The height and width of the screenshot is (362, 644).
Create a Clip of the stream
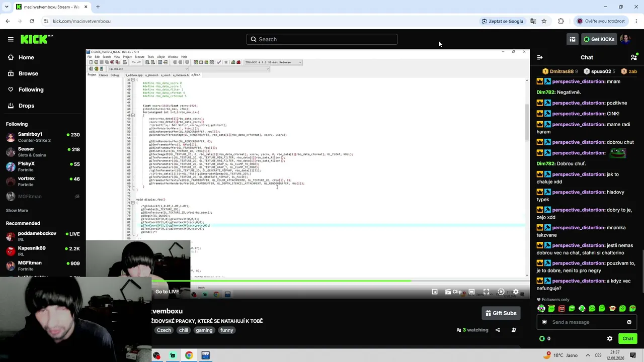(x=453, y=292)
